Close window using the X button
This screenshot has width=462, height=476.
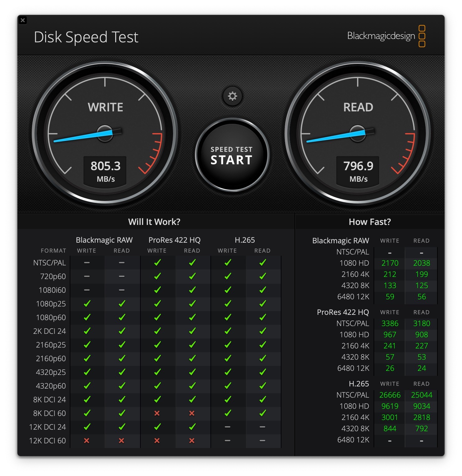click(23, 21)
